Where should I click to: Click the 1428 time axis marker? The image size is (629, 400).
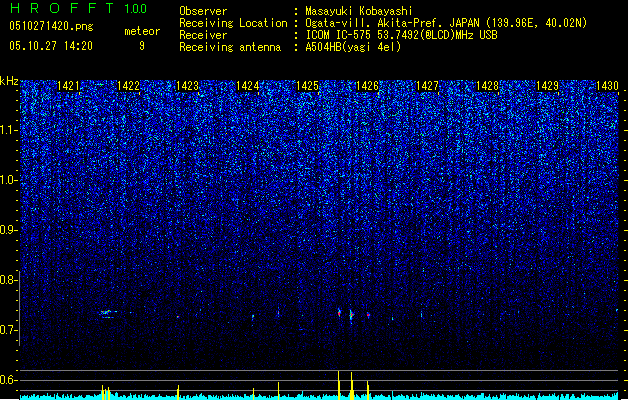487,86
